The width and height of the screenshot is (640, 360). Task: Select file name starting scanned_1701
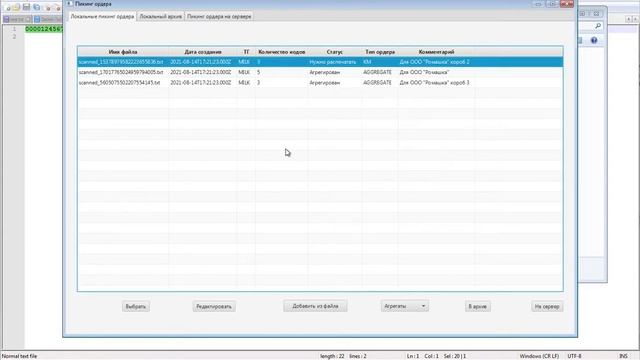pos(121,72)
